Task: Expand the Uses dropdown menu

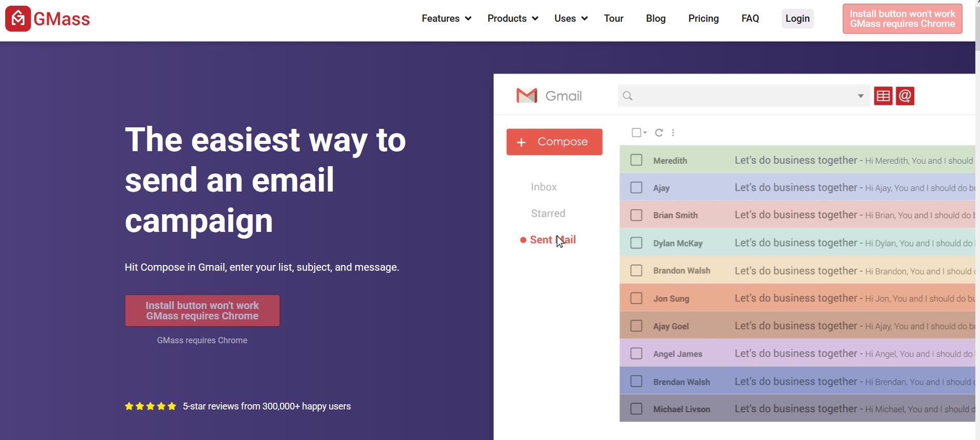Action: tap(571, 19)
